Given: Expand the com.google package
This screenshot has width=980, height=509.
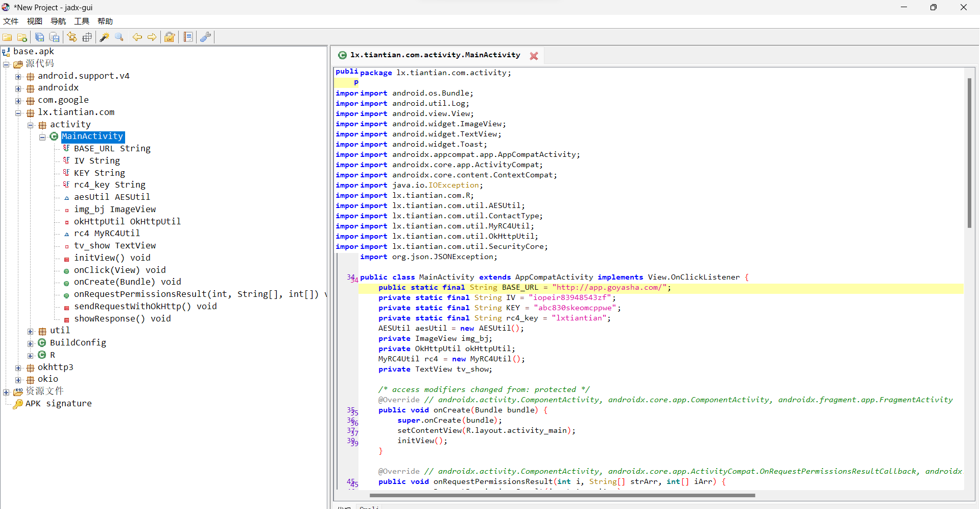Looking at the screenshot, I should click(18, 101).
